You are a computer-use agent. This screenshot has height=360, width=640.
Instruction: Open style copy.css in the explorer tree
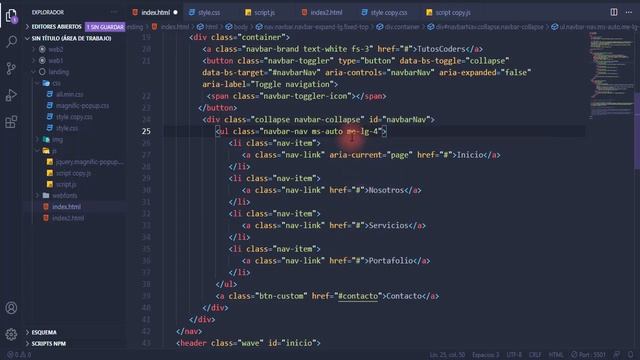[74, 117]
